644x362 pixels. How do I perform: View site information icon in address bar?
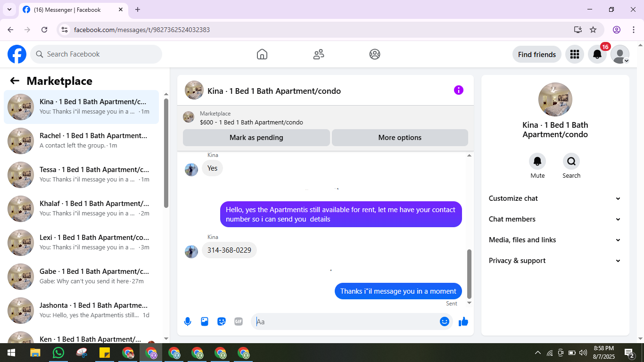(65, 30)
